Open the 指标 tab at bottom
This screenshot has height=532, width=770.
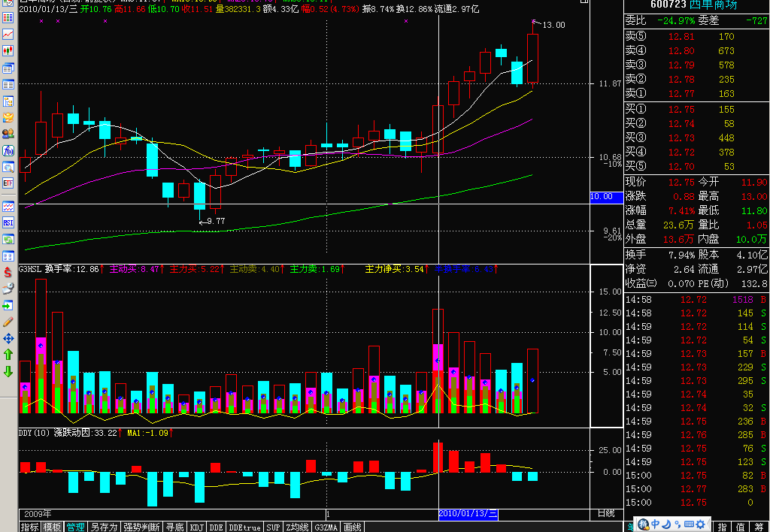click(x=30, y=527)
